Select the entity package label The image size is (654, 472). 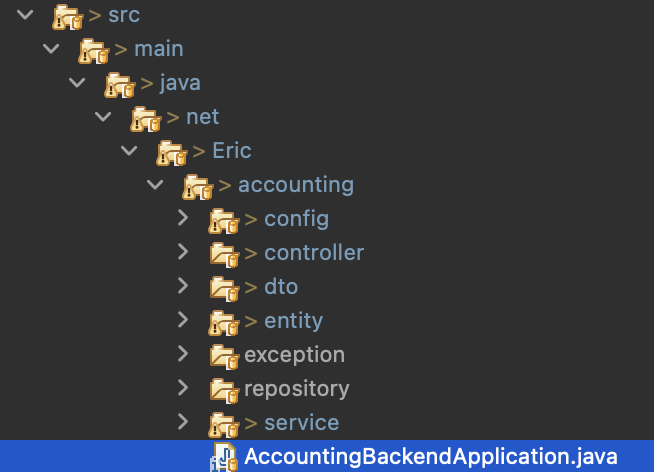(293, 321)
